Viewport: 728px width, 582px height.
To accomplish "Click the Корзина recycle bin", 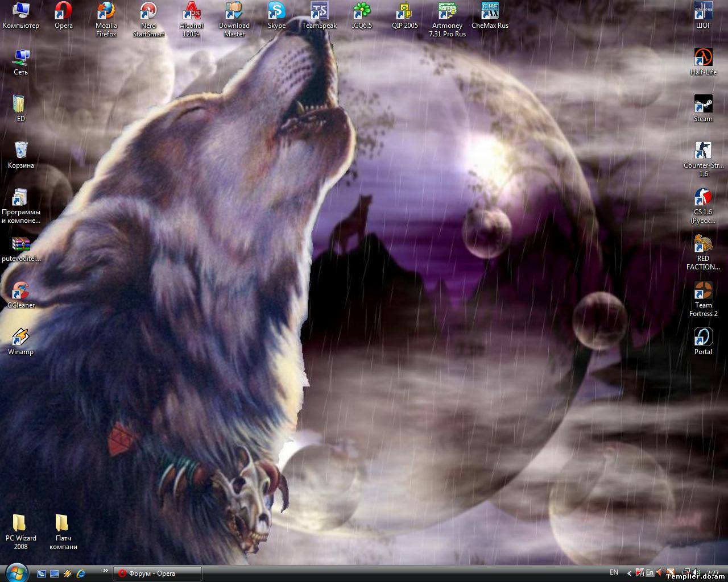I will click(x=21, y=155).
